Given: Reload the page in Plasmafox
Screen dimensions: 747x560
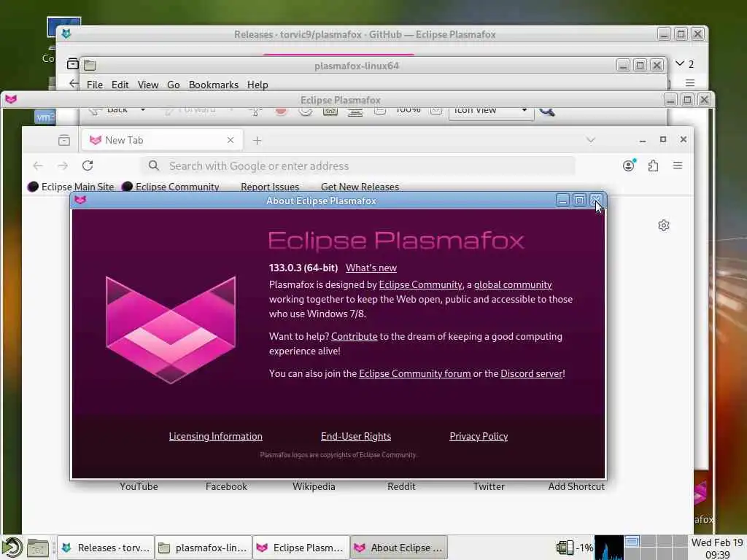Looking at the screenshot, I should coord(88,166).
